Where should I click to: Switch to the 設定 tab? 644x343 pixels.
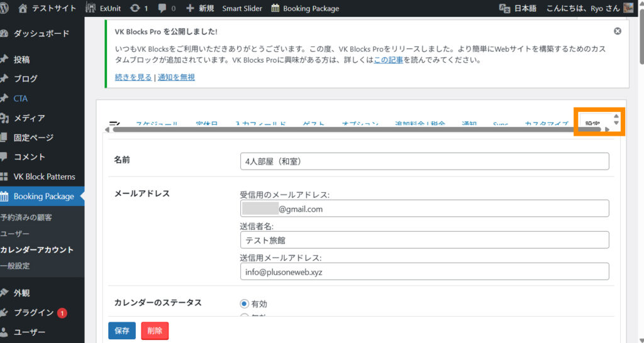[592, 124]
